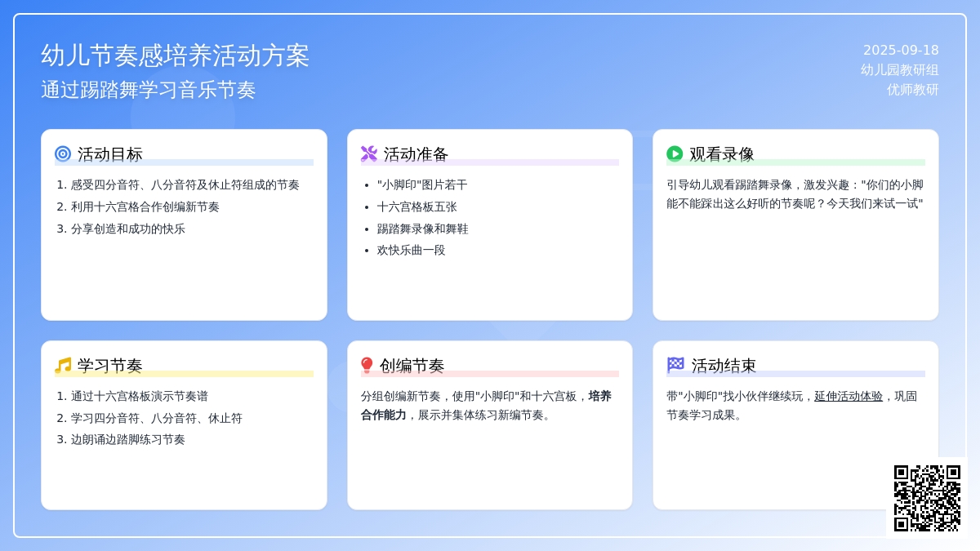Click the QR code image
This screenshot has height=551, width=980.
pyautogui.click(x=927, y=498)
